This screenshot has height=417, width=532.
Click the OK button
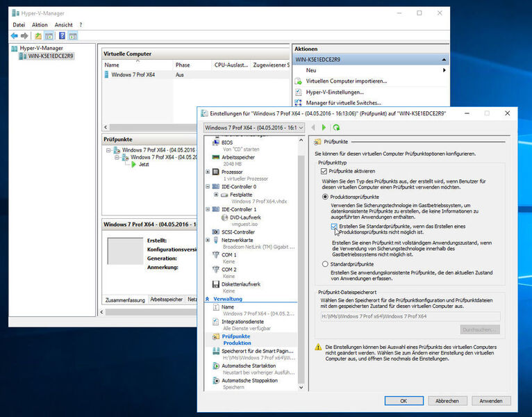tap(404, 401)
